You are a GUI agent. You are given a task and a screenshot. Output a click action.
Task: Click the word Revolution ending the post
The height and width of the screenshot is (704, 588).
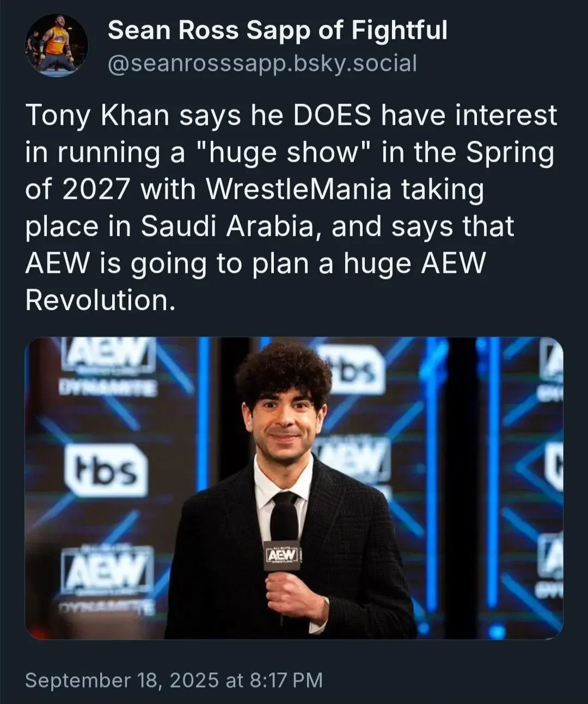tap(100, 299)
